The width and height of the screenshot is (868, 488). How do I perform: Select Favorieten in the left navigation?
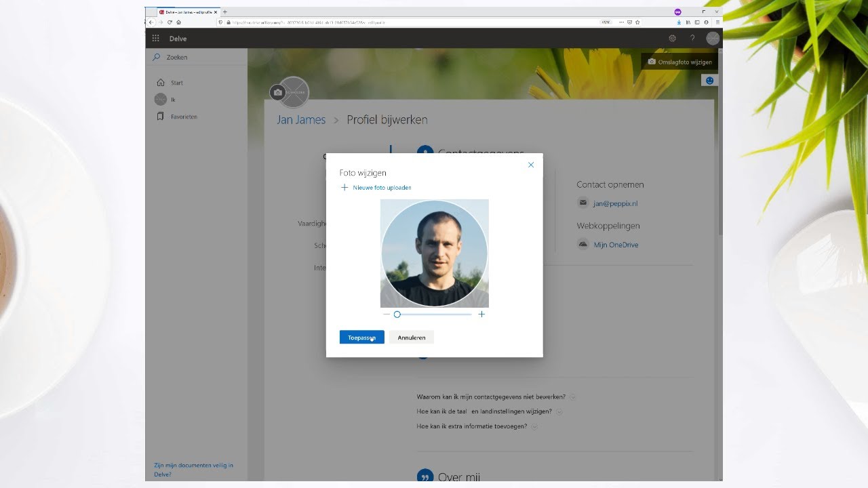tap(184, 117)
